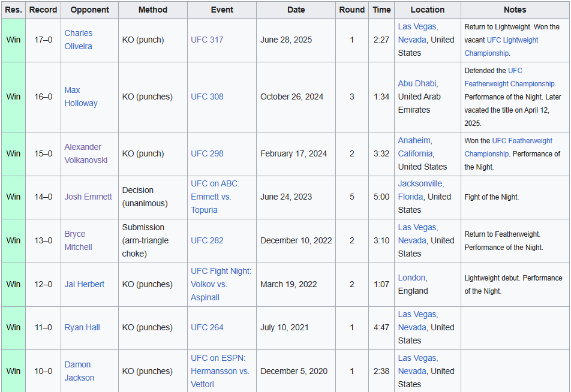Open the Josh Emmett opponent link
Image resolution: width=571 pixels, height=392 pixels.
pos(88,197)
